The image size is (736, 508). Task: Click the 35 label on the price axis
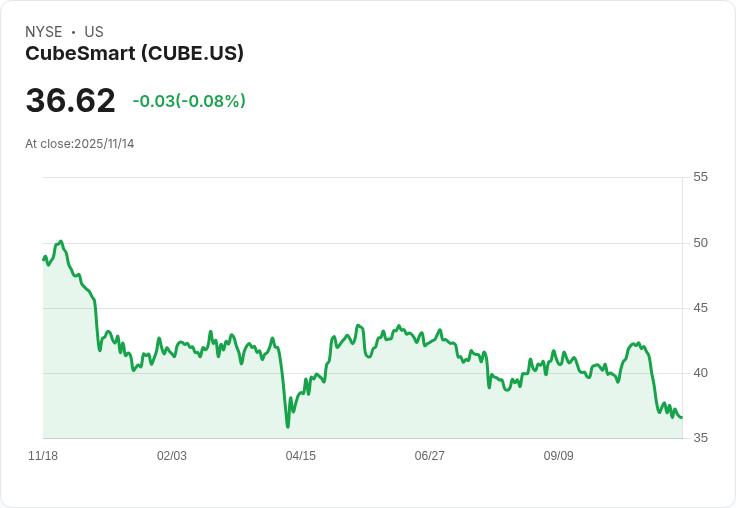pyautogui.click(x=700, y=438)
